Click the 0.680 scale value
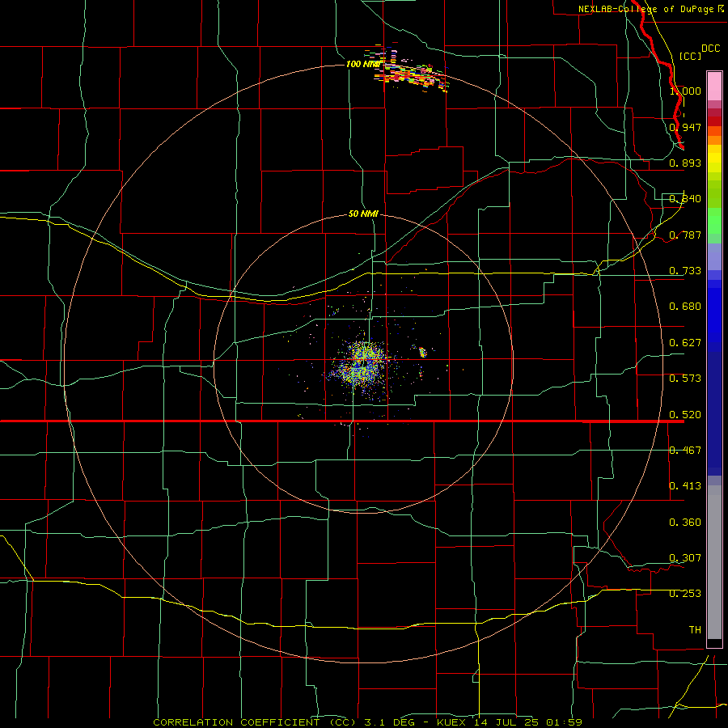This screenshot has height=728, width=728. pos(685,307)
